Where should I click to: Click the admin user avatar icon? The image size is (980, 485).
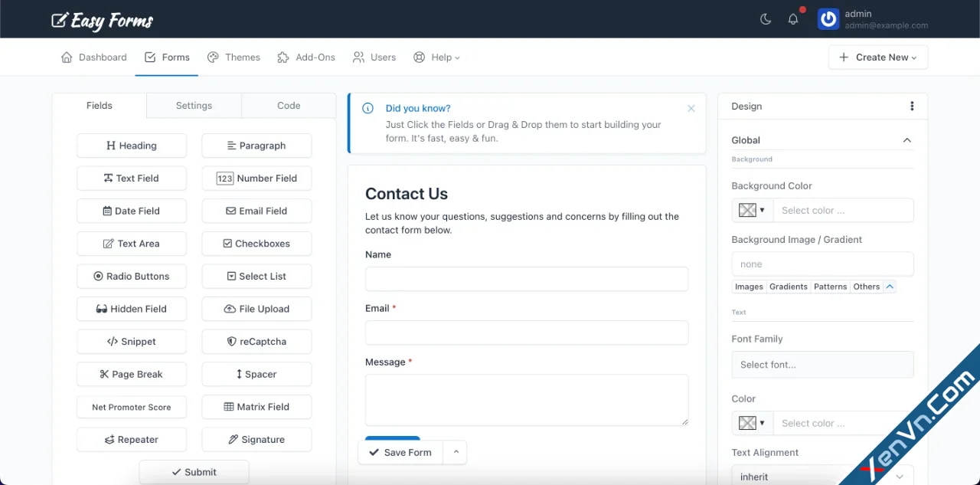pos(828,19)
